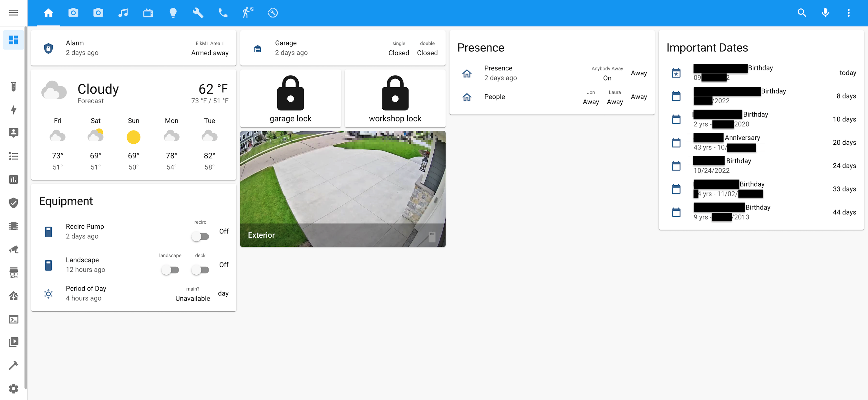The height and width of the screenshot is (400, 868).
Task: Click the Cloudy weather forecast card
Action: tap(98, 90)
